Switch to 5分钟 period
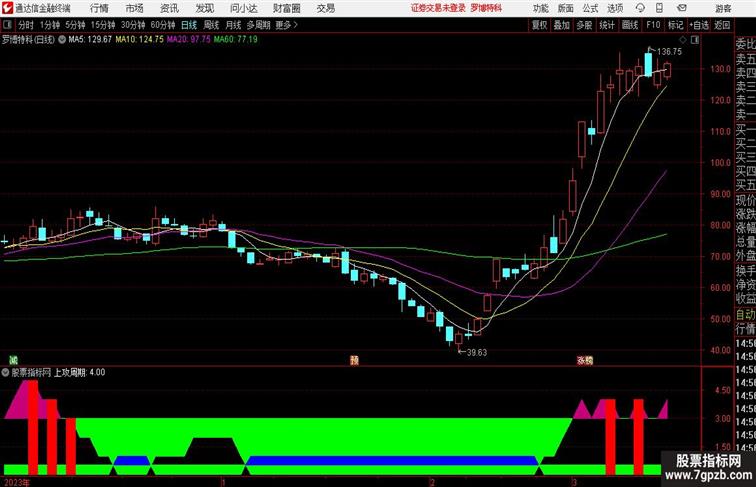Image resolution: width=756 pixels, height=487 pixels. [75, 25]
